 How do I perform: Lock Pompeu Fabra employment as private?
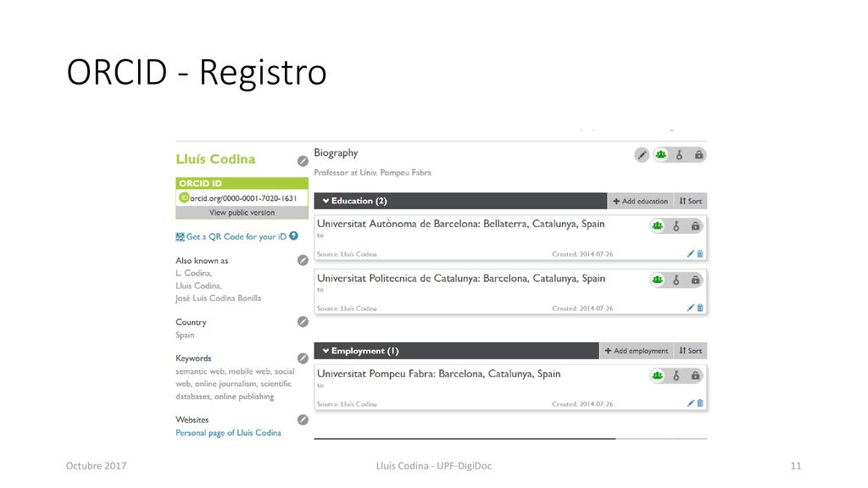[695, 375]
